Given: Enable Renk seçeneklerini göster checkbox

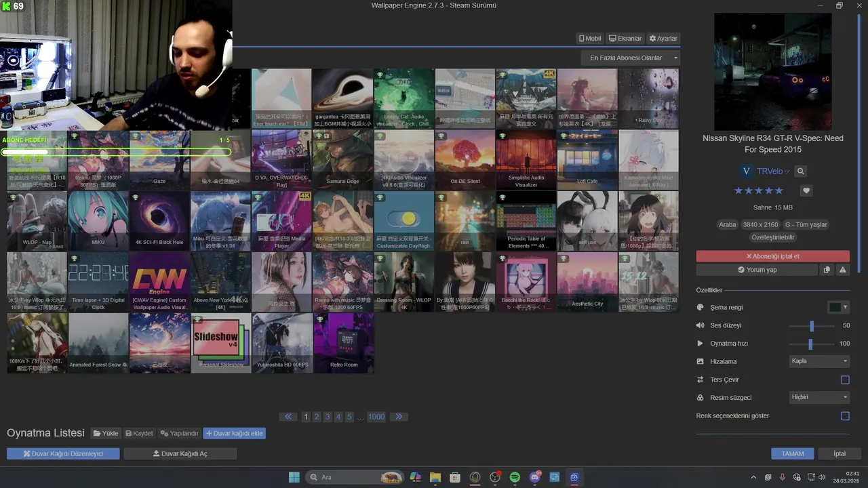Looking at the screenshot, I should click(845, 415).
